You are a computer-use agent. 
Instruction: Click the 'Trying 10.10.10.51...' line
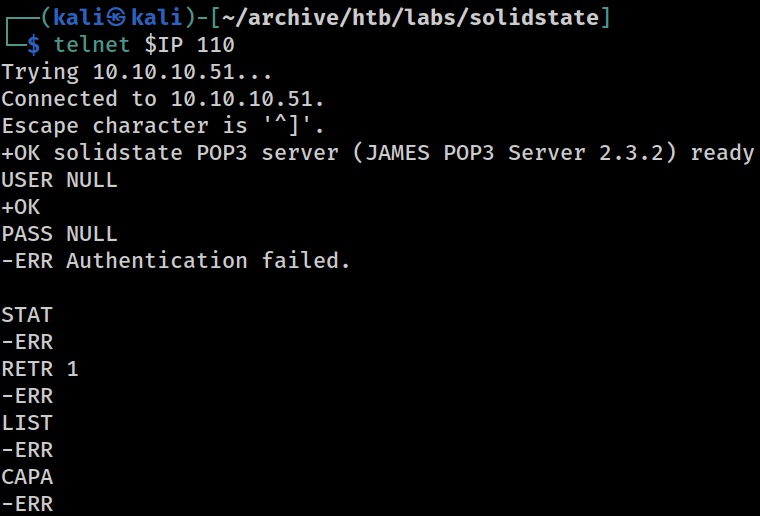pos(137,72)
